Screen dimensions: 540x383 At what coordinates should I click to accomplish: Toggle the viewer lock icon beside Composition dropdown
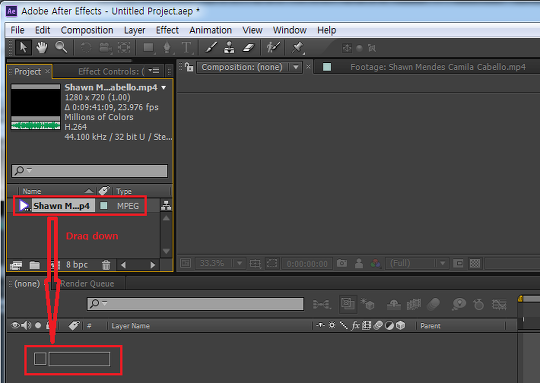coord(189,67)
